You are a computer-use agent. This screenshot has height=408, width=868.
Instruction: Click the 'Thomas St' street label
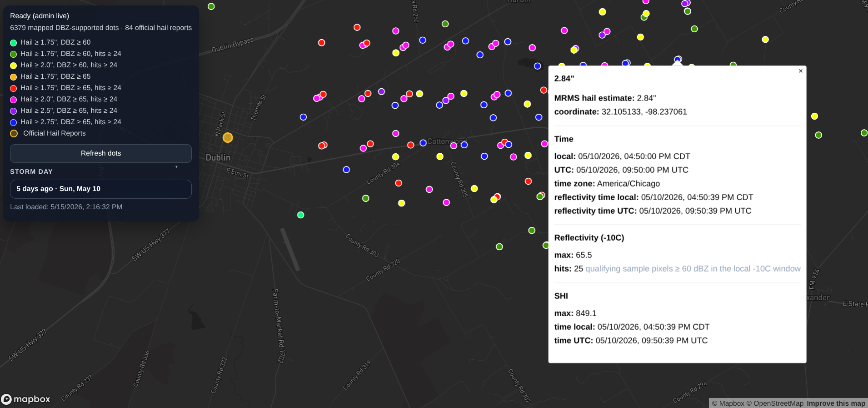click(259, 107)
